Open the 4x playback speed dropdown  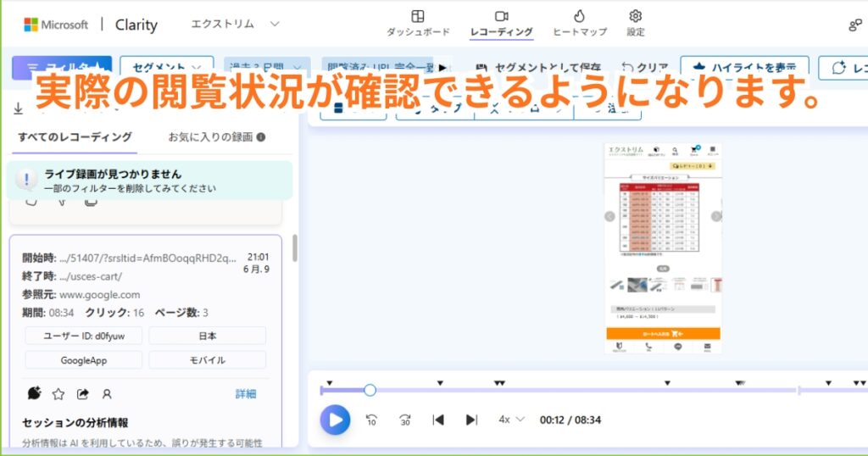pos(511,420)
